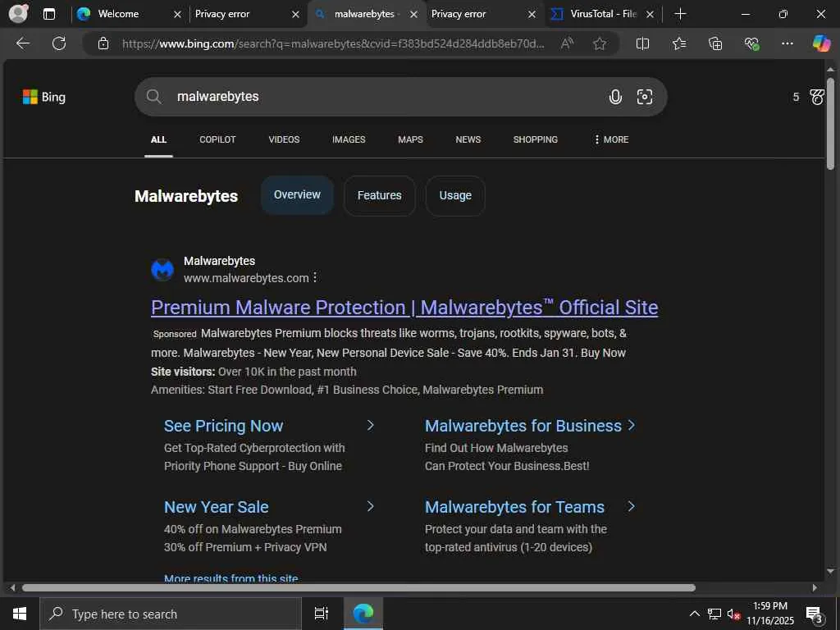Open the Malwarebytes for Teams link
The width and height of the screenshot is (840, 630).
click(514, 507)
